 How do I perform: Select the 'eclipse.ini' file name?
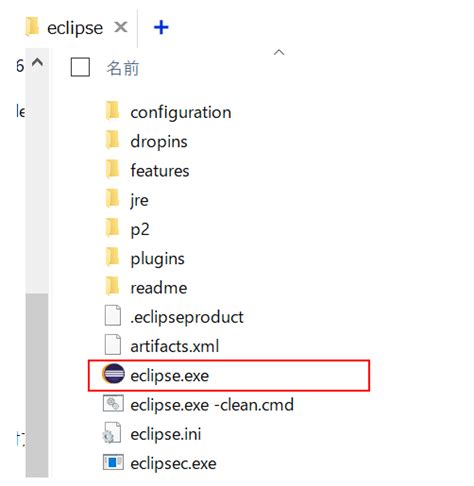pos(166,434)
